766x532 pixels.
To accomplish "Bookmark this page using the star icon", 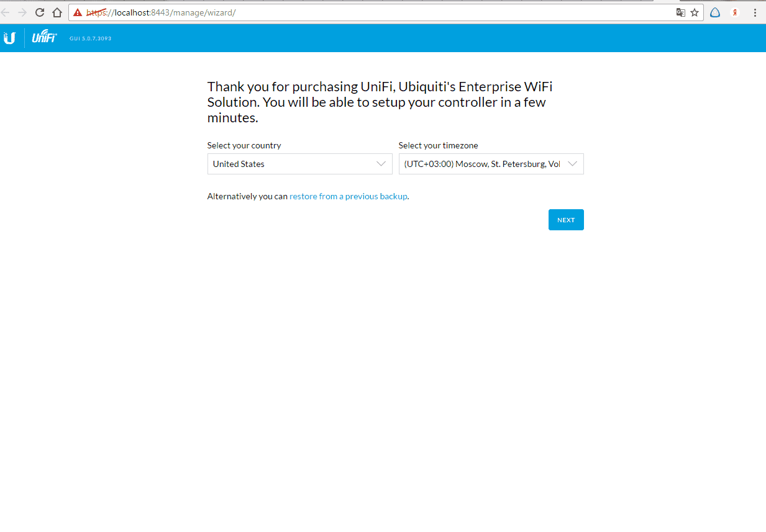I will (x=695, y=12).
